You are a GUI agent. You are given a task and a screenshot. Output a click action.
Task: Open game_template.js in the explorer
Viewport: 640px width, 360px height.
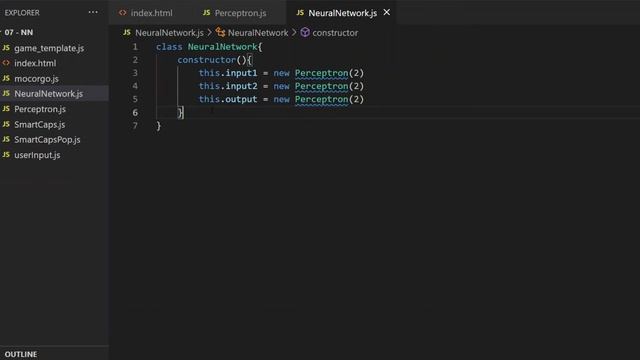coord(49,48)
